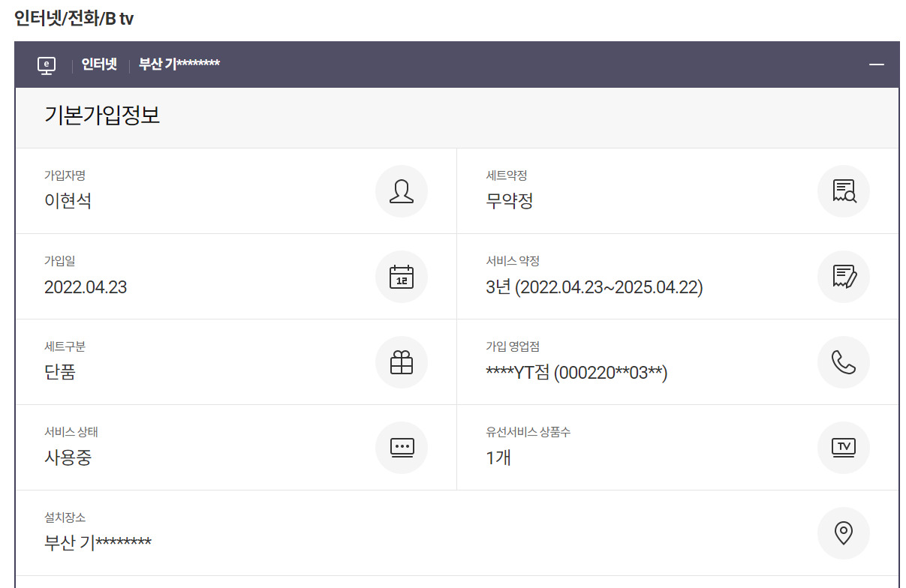The height and width of the screenshot is (588, 906).
Task: Click the ****YT점 sales branch text
Action: 576,372
